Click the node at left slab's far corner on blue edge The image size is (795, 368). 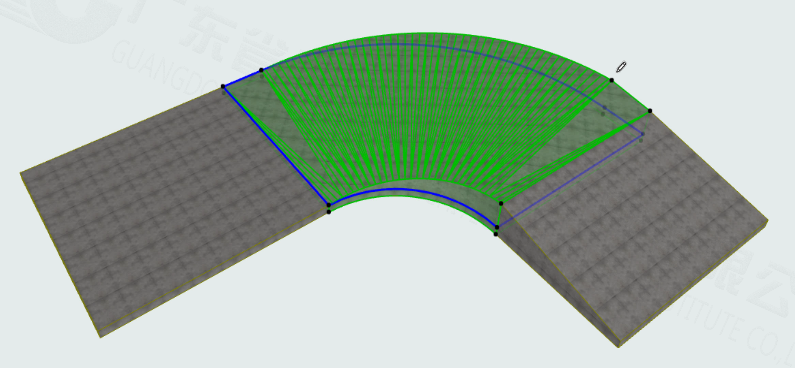pyautogui.click(x=223, y=87)
